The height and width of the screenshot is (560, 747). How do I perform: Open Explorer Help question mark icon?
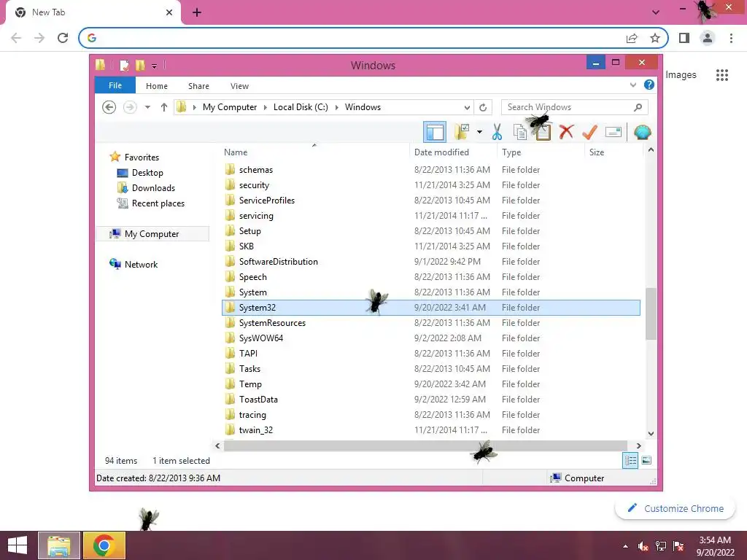(649, 85)
